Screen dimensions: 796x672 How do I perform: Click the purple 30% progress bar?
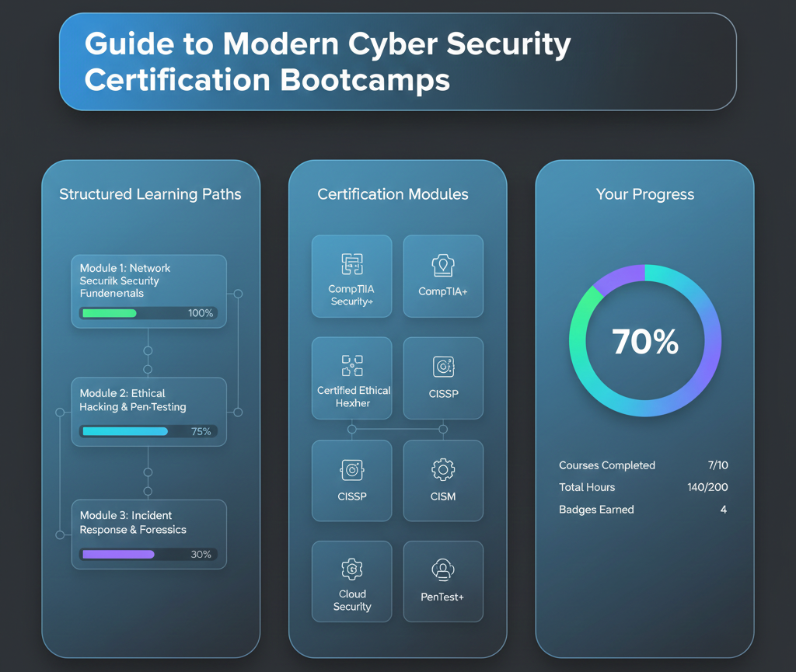[118, 555]
